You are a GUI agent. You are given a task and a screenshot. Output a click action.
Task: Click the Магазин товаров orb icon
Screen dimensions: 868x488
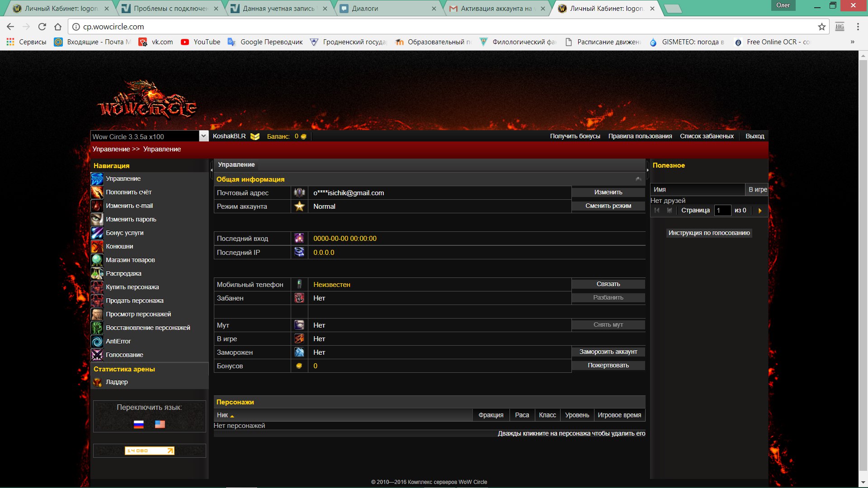tap(97, 260)
